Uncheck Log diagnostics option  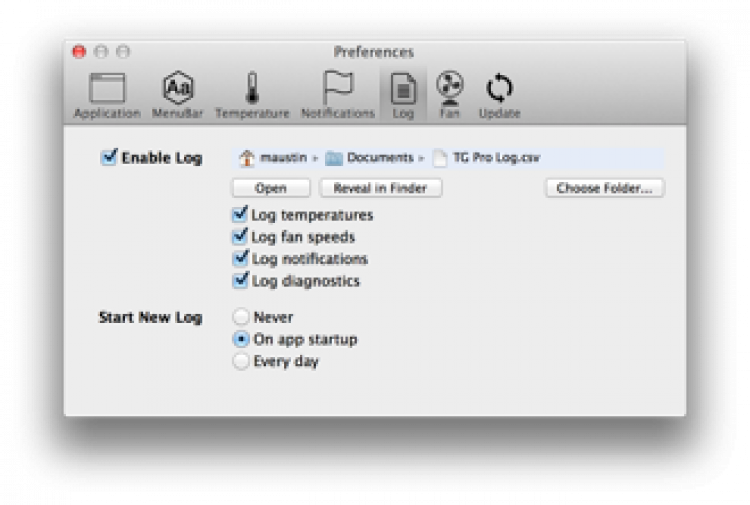coord(240,281)
